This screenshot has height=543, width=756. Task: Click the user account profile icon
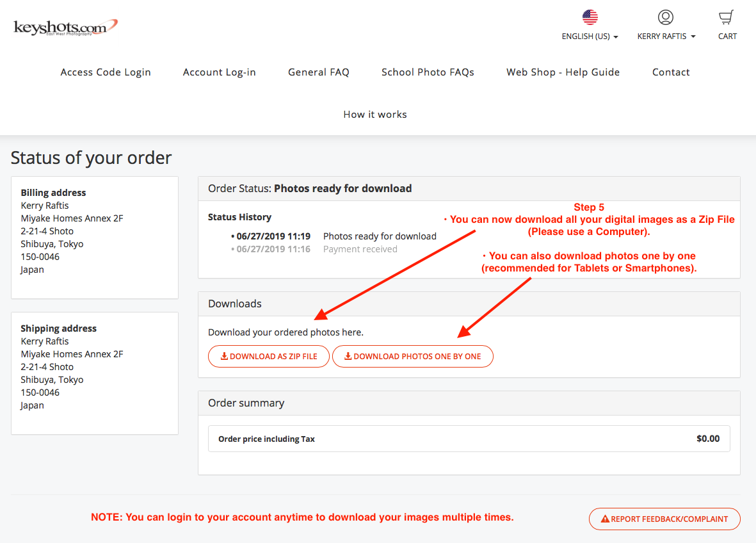(666, 17)
